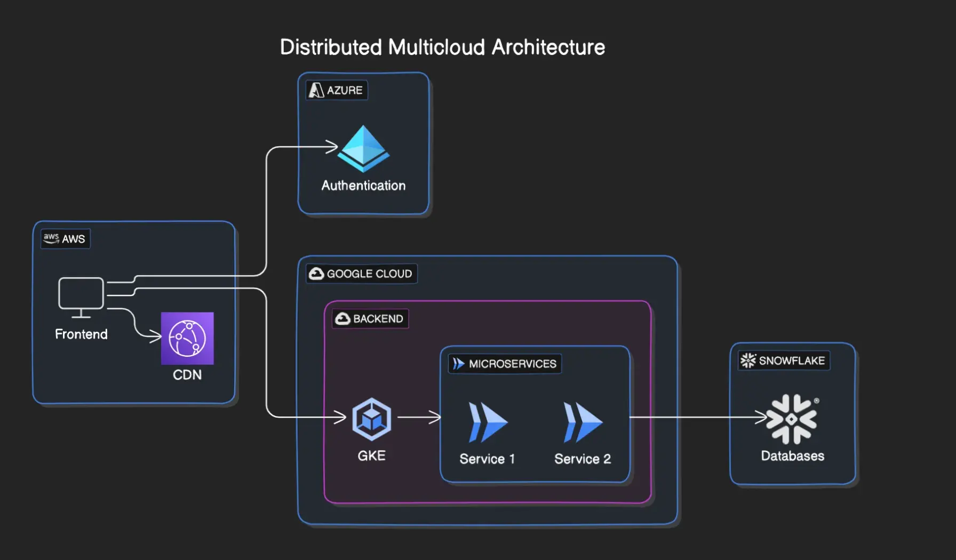Image resolution: width=956 pixels, height=560 pixels.
Task: Select the diagram title text
Action: click(442, 47)
